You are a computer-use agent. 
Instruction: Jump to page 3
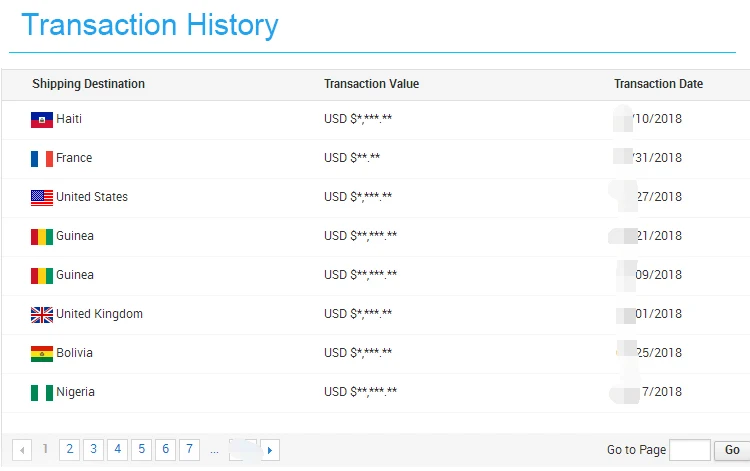tap(93, 450)
